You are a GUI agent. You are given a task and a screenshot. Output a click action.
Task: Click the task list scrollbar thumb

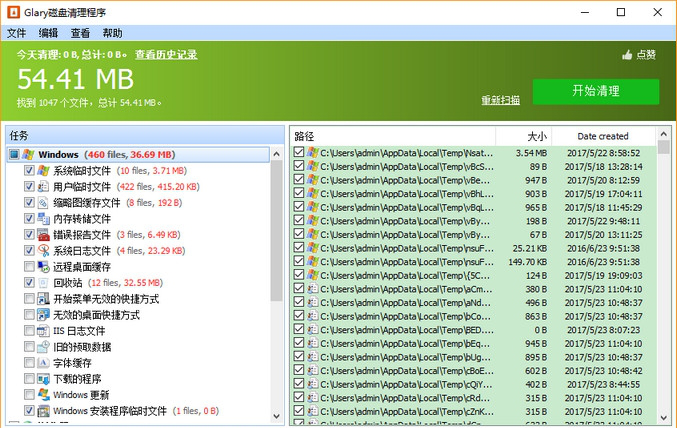[x=276, y=230]
